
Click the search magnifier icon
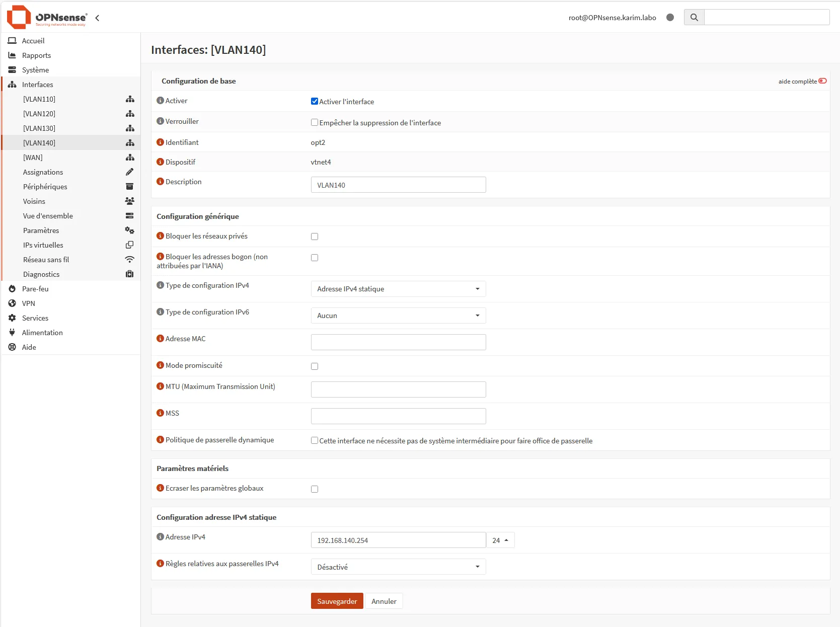point(694,17)
